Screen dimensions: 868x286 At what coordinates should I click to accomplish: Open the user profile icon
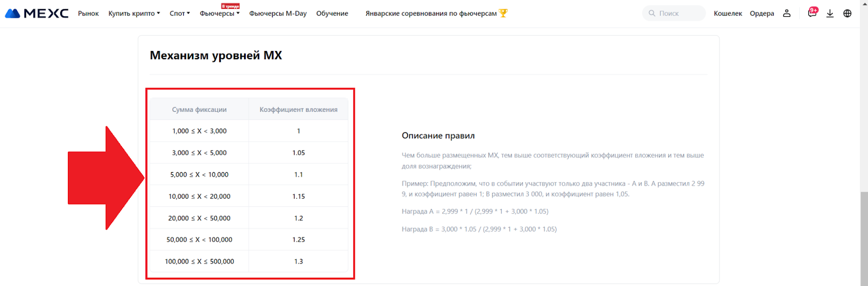(x=787, y=14)
